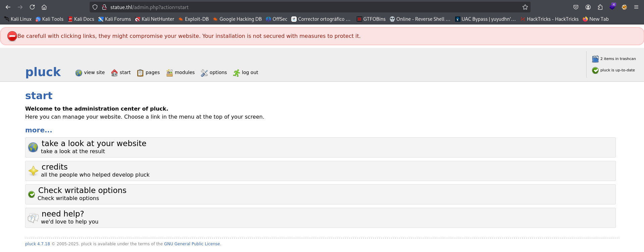The height and width of the screenshot is (252, 644).
Task: Open the 'need help?' link
Action: (x=63, y=214)
